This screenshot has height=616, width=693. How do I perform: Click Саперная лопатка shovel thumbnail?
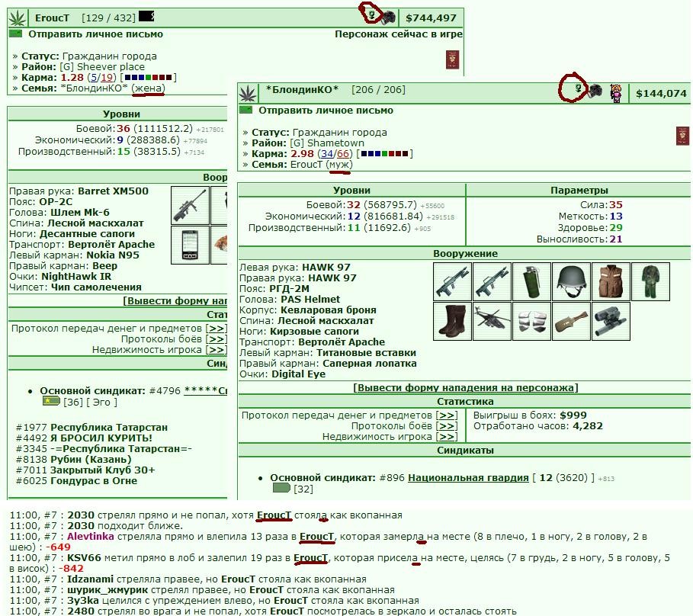click(x=571, y=321)
